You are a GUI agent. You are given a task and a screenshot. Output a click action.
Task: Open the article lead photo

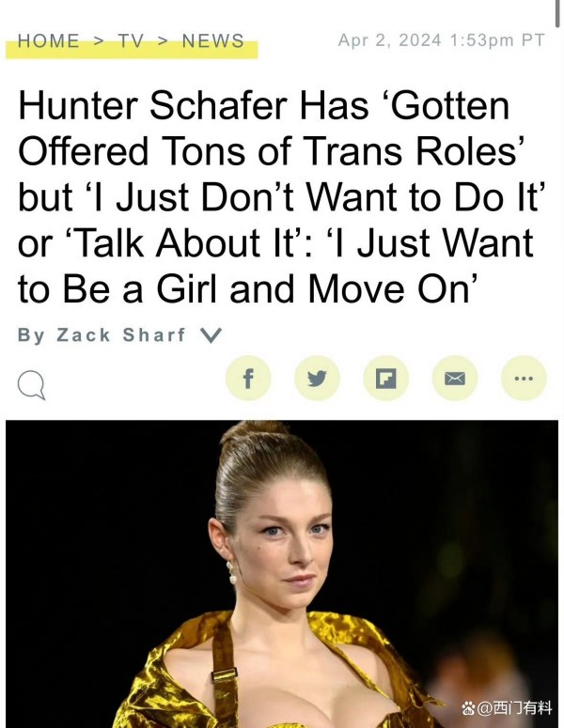coord(282,574)
